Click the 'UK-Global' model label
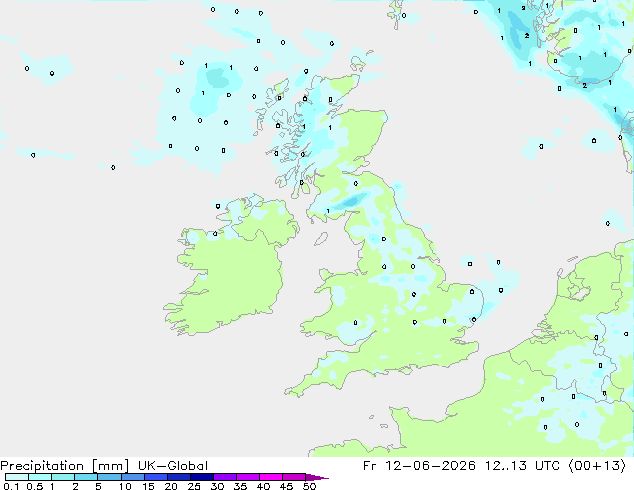This screenshot has width=634, height=490. coord(173,466)
